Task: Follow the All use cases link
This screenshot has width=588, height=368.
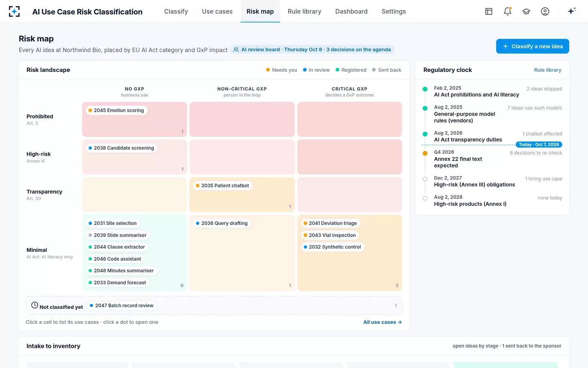Action: [x=383, y=322]
